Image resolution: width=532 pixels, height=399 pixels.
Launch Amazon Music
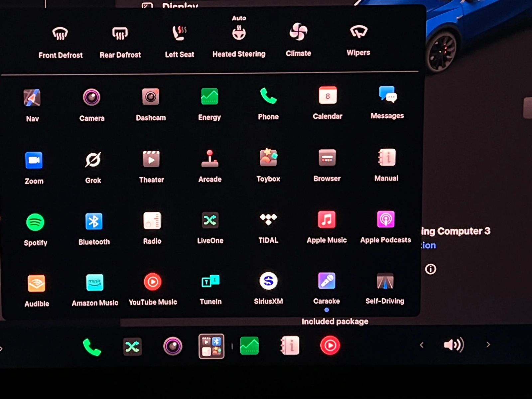(95, 283)
